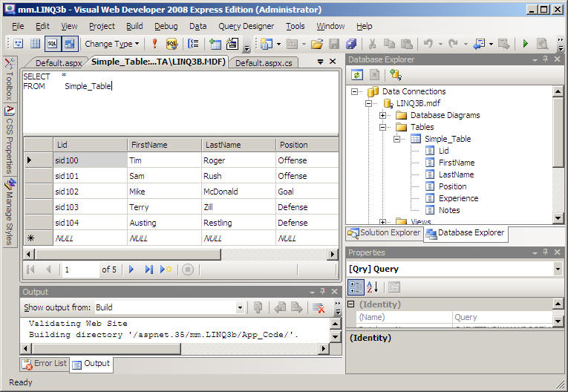Switch to the Default.aspx tab
The height and width of the screenshot is (392, 568).
pyautogui.click(x=59, y=63)
